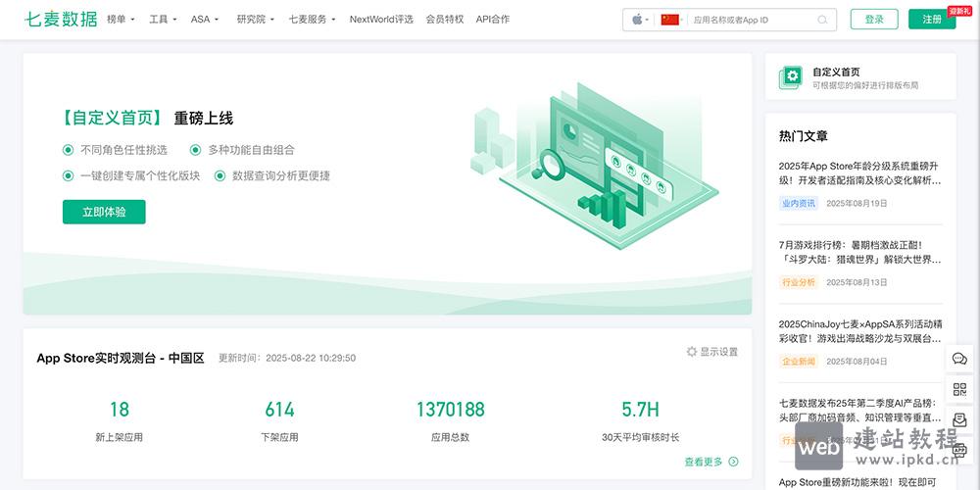This screenshot has height=490, width=980.
Task: Open the 自定义首页 card title
Action: [836, 72]
